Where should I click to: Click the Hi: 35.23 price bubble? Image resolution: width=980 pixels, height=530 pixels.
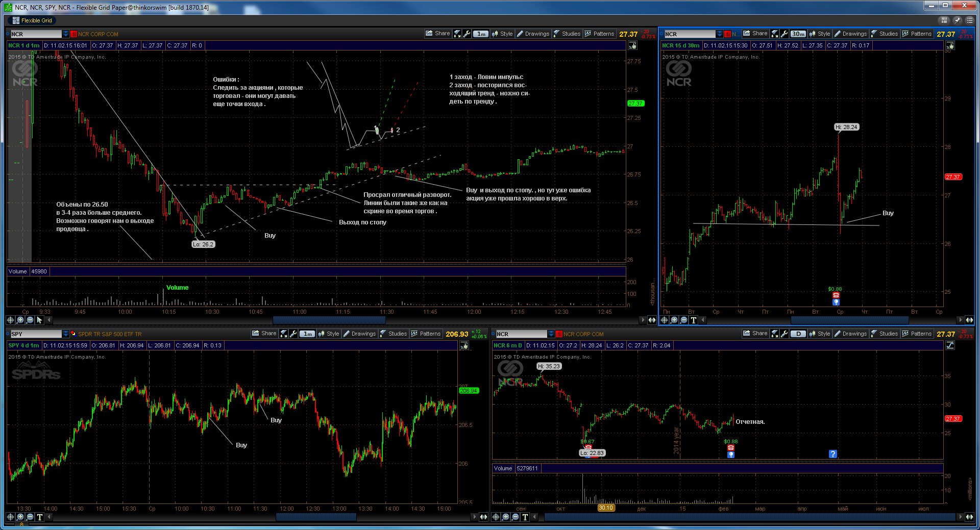(x=549, y=366)
